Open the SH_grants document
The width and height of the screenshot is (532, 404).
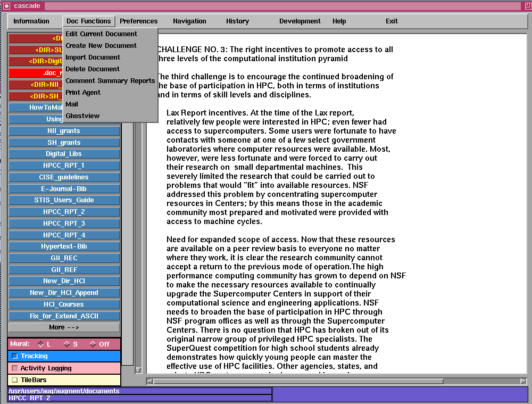coord(64,143)
